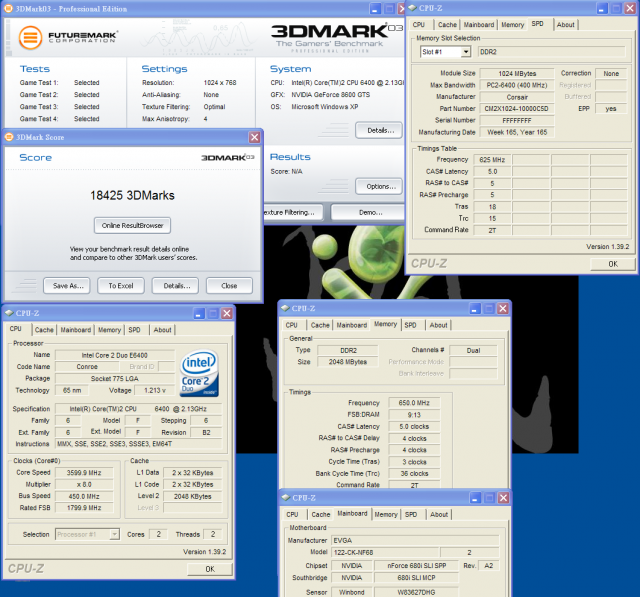Image resolution: width=640 pixels, height=597 pixels.
Task: Click the 3DMark03 title bar icon
Action: coord(8,9)
